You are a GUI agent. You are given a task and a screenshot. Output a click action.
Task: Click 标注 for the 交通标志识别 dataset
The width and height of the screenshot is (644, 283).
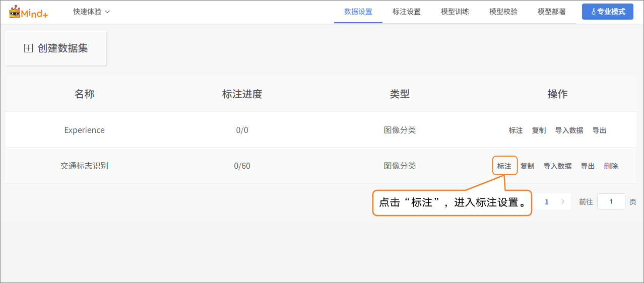pos(504,166)
